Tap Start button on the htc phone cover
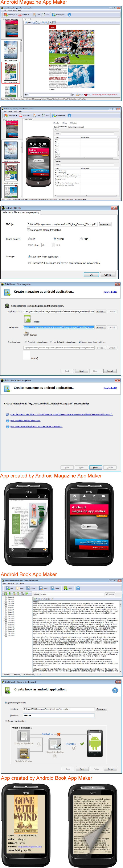 point(89,527)
